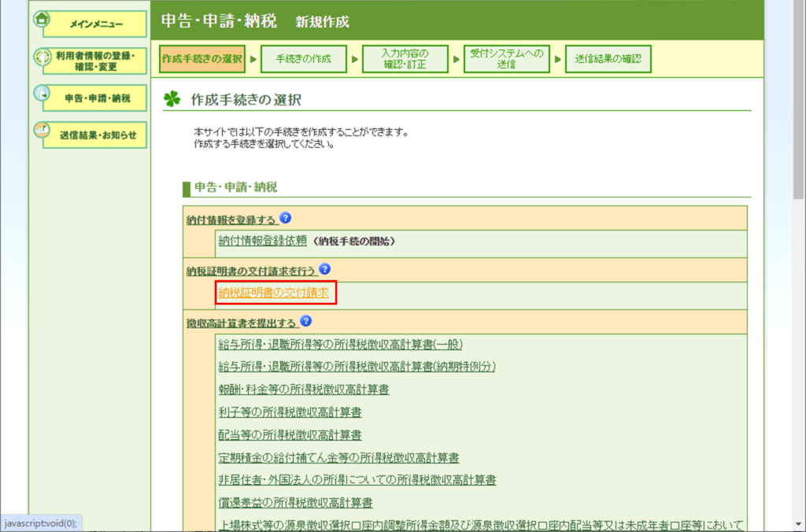Click the home icon beside メインメニュー
Screen dimensions: 806x532
click(42, 18)
